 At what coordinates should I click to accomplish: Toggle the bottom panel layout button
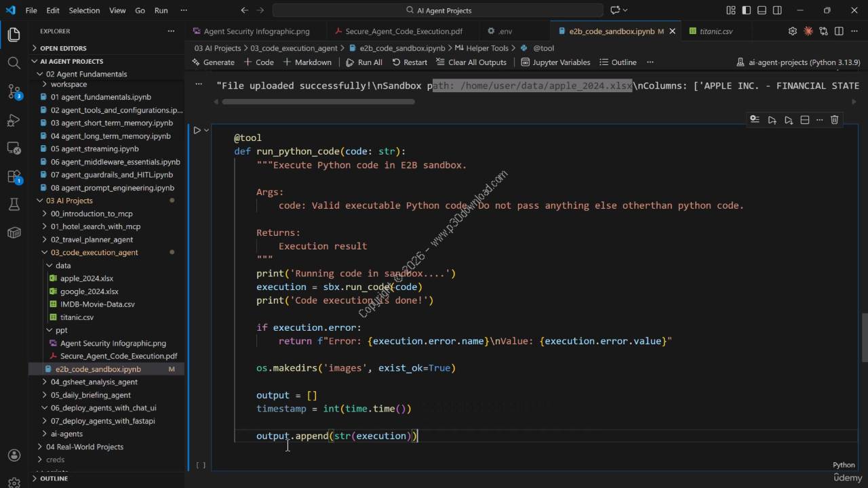[762, 10]
